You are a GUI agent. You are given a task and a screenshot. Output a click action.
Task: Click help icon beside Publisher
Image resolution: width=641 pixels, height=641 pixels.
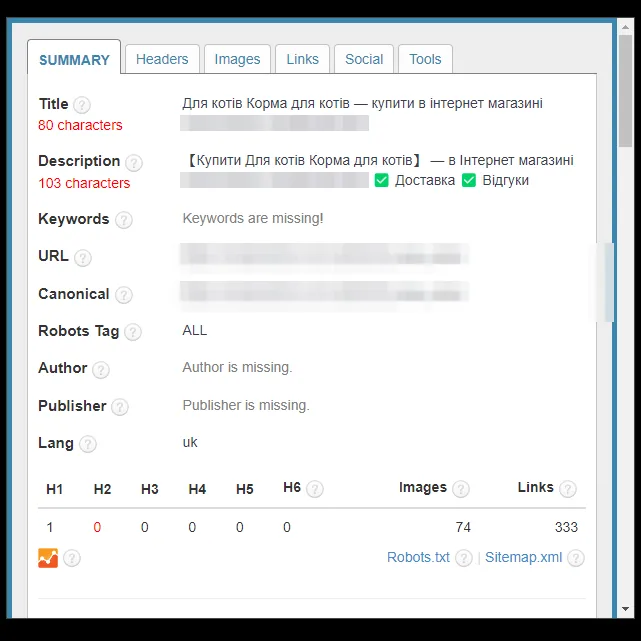[x=120, y=407]
